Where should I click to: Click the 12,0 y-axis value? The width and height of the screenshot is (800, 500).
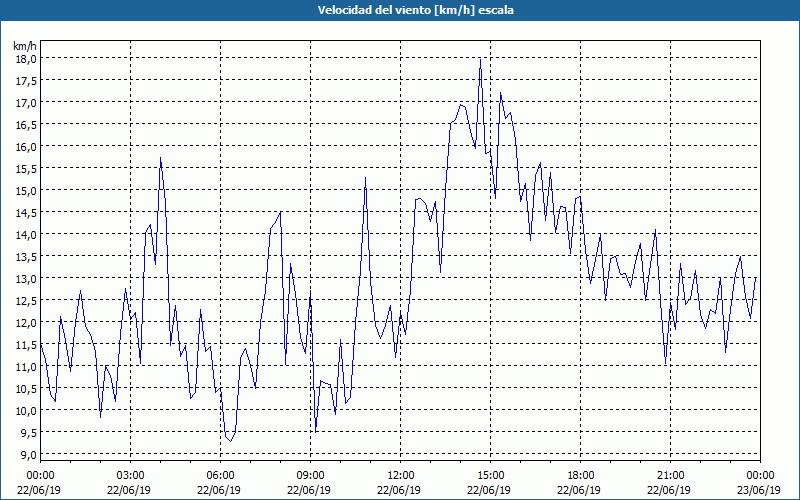[x=26, y=322]
